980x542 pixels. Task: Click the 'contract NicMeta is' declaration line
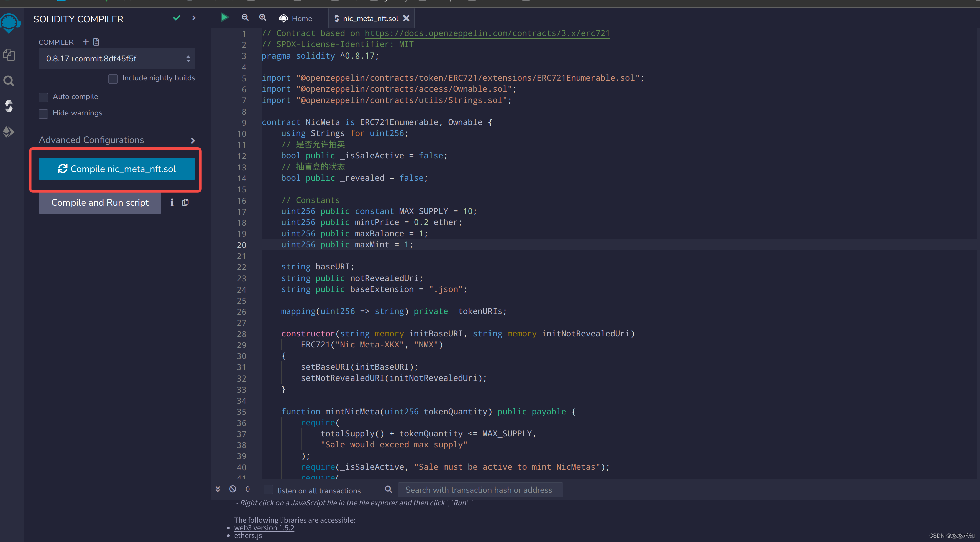(377, 122)
